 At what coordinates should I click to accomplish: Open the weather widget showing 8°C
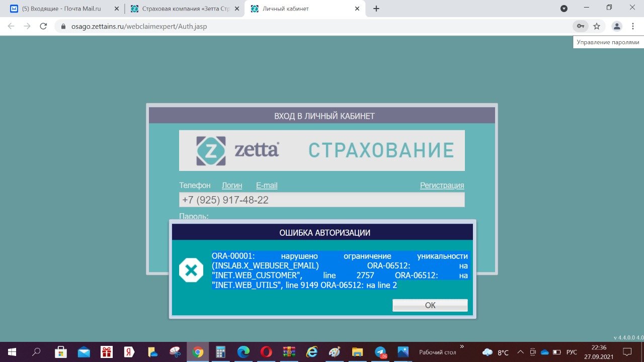point(496,352)
